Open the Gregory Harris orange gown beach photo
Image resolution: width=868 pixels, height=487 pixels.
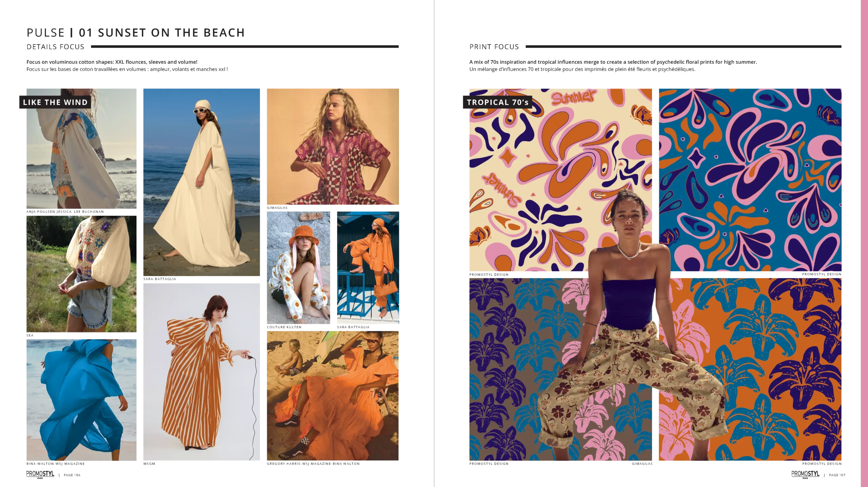(x=333, y=396)
